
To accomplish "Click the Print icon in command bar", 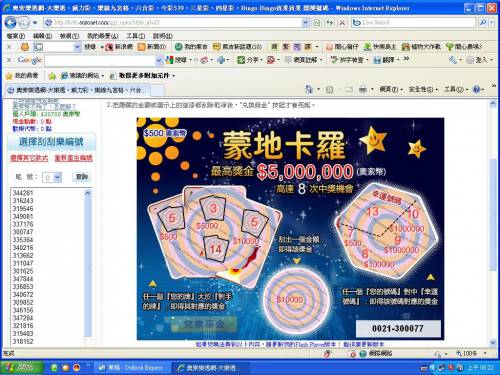I will point(363,89).
